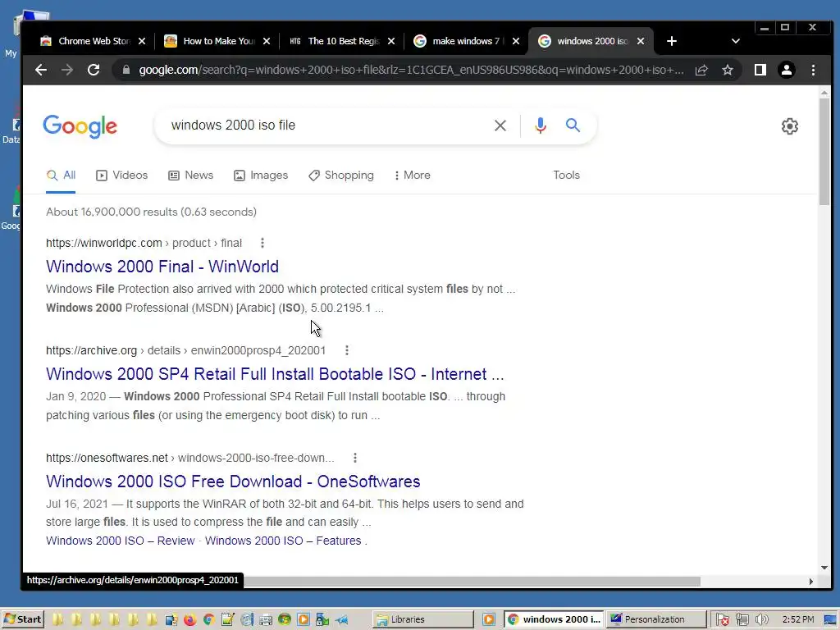The height and width of the screenshot is (630, 840).
Task: Open the About-this-result menu for winworldpc.com
Action: (x=262, y=243)
